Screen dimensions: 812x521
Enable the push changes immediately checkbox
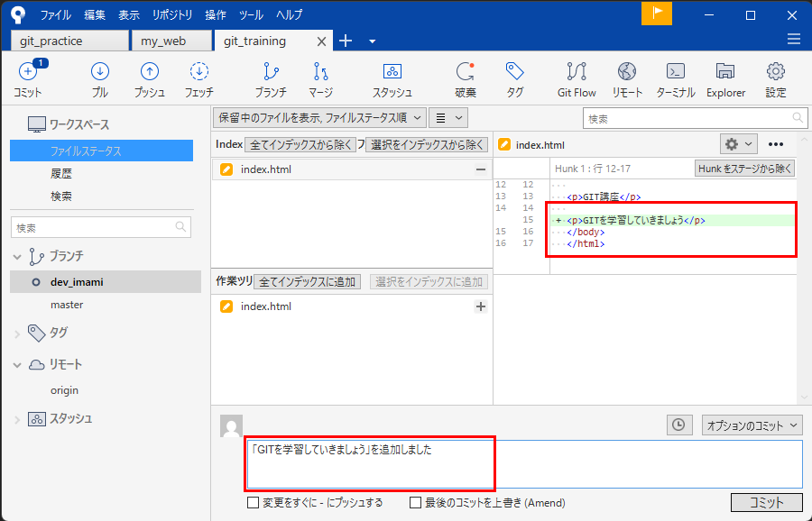pyautogui.click(x=254, y=503)
